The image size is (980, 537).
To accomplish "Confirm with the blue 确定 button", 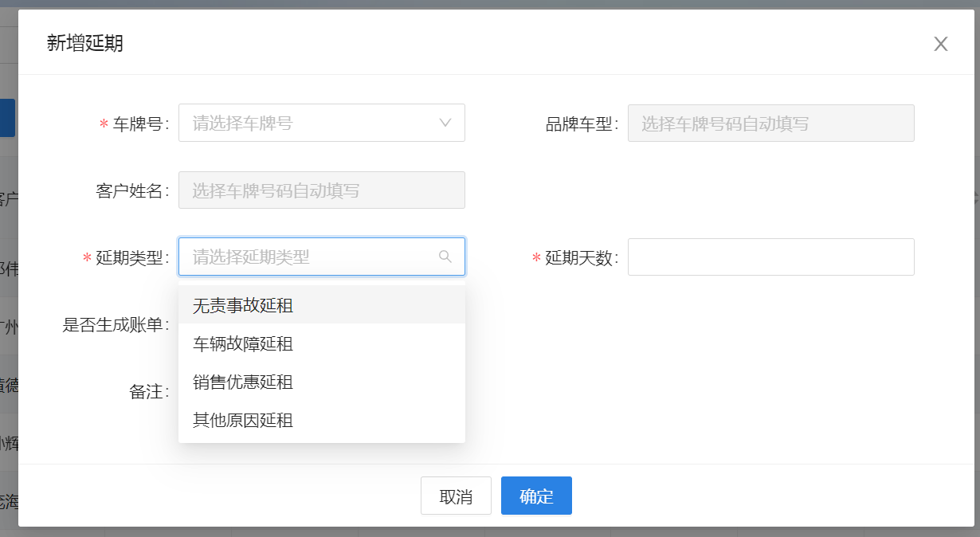I will pos(536,496).
